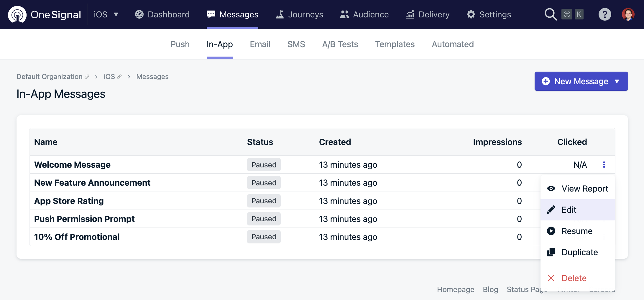Viewport: 644px width, 300px height.
Task: Open Settings via the gear icon
Action: [471, 14]
